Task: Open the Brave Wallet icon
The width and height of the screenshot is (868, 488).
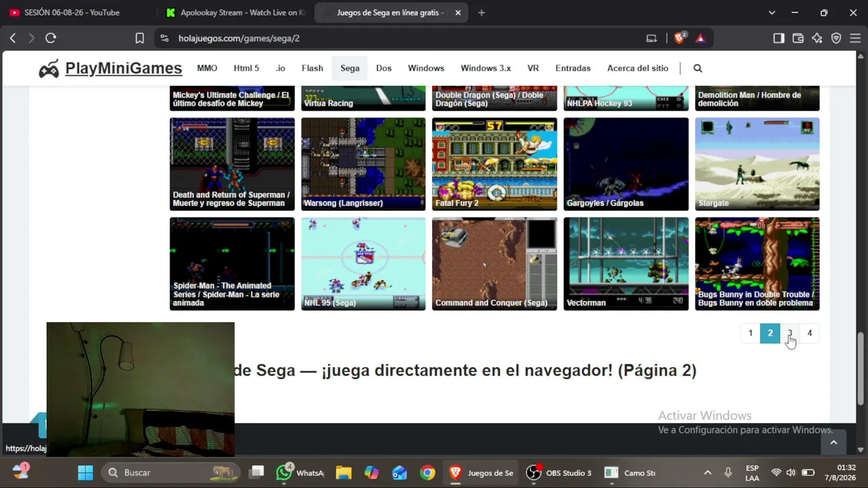Action: tap(797, 39)
